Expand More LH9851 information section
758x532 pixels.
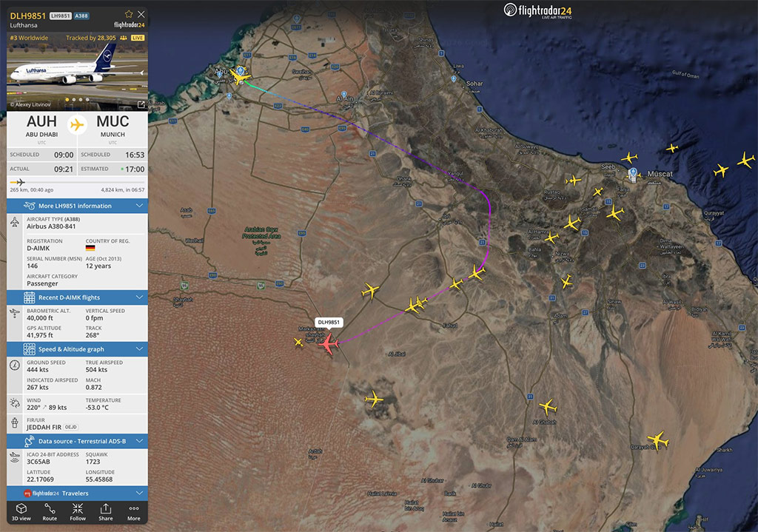pos(77,206)
